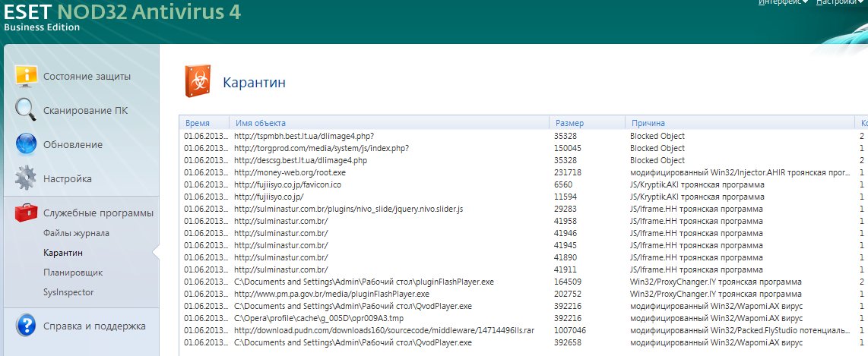Sort list by Размер column header
This screenshot has height=356, width=868.
point(588,123)
